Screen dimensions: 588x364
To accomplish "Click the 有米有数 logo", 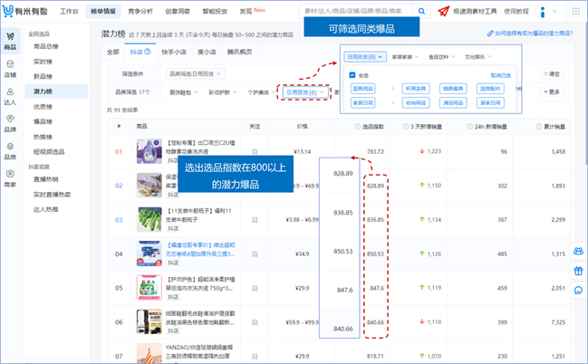I will (x=24, y=11).
